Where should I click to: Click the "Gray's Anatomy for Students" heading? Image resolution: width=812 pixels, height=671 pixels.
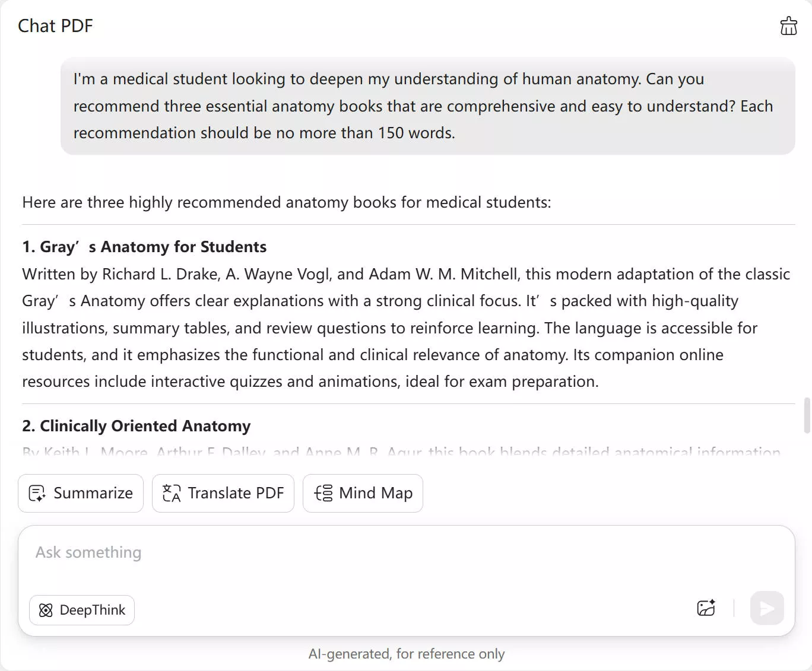pyautogui.click(x=144, y=247)
